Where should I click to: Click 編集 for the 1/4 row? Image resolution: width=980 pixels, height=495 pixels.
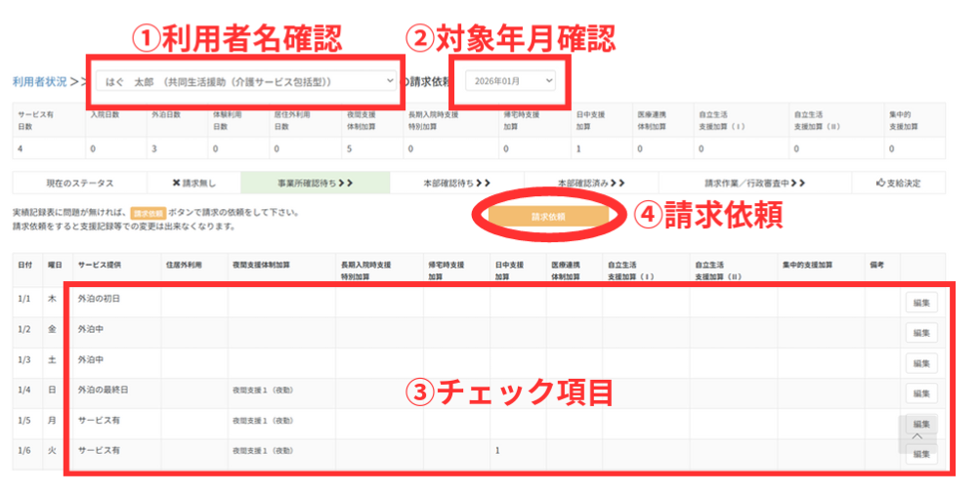pyautogui.click(x=922, y=393)
